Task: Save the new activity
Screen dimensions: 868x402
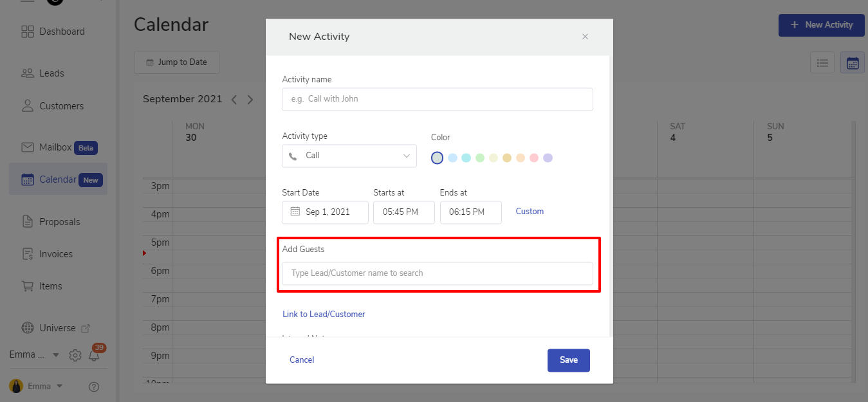Action: click(x=568, y=360)
